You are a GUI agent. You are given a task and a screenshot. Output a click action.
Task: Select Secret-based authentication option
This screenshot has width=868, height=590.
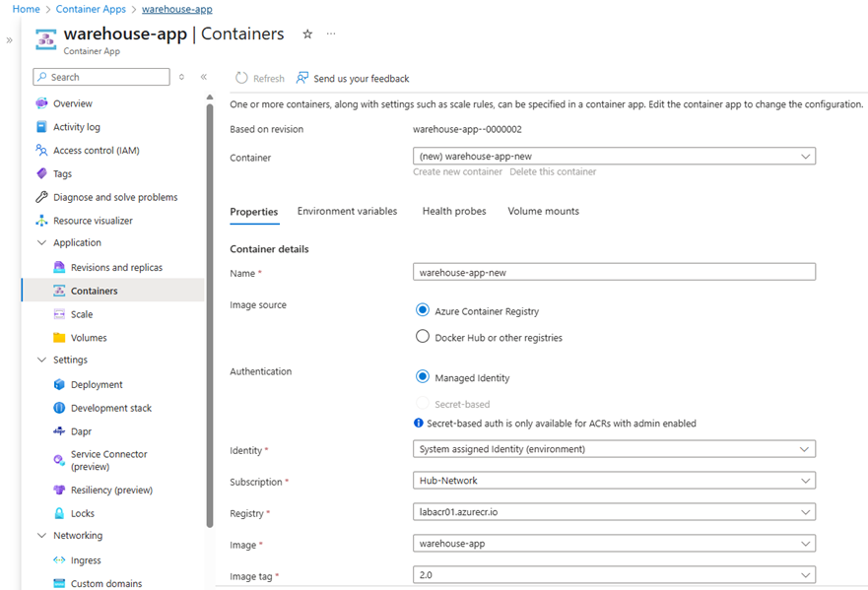[x=423, y=403]
